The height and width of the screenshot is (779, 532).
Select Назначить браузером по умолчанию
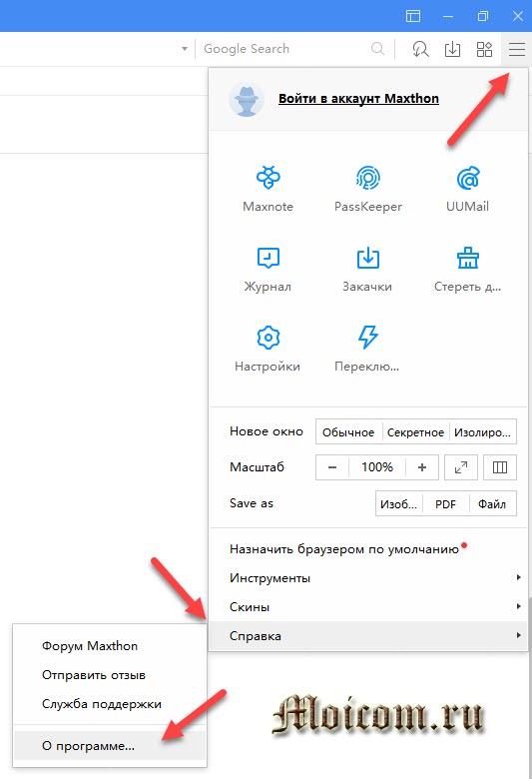click(367, 549)
